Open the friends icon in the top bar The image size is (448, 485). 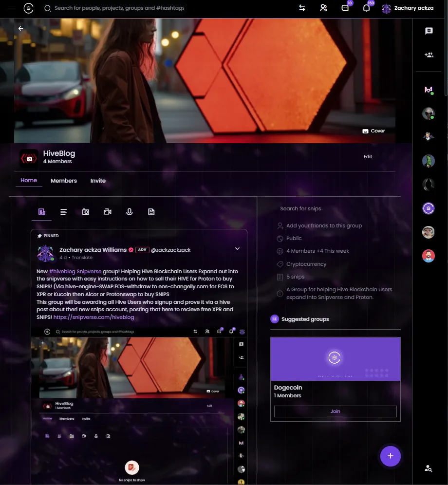click(324, 8)
